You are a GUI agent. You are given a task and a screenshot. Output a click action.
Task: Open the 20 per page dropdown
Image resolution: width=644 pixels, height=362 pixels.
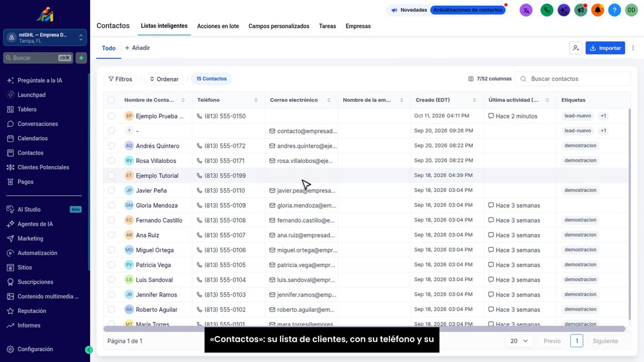[x=519, y=341]
